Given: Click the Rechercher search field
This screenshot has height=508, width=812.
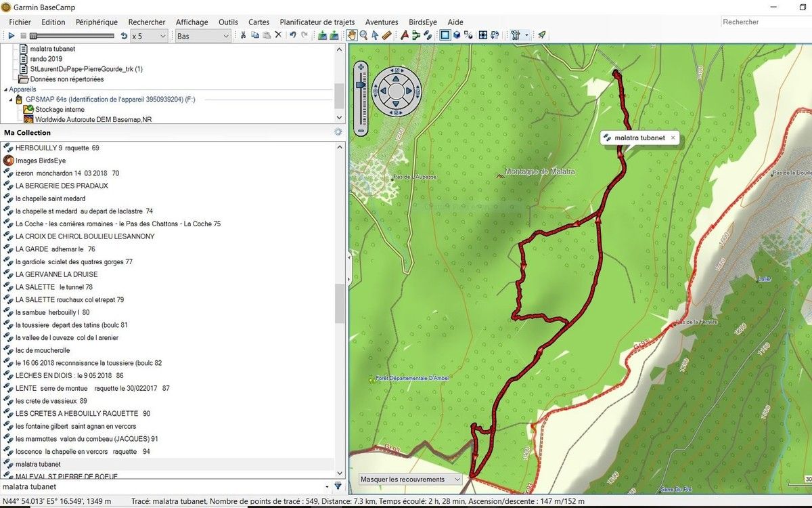Looking at the screenshot, I should point(765,22).
